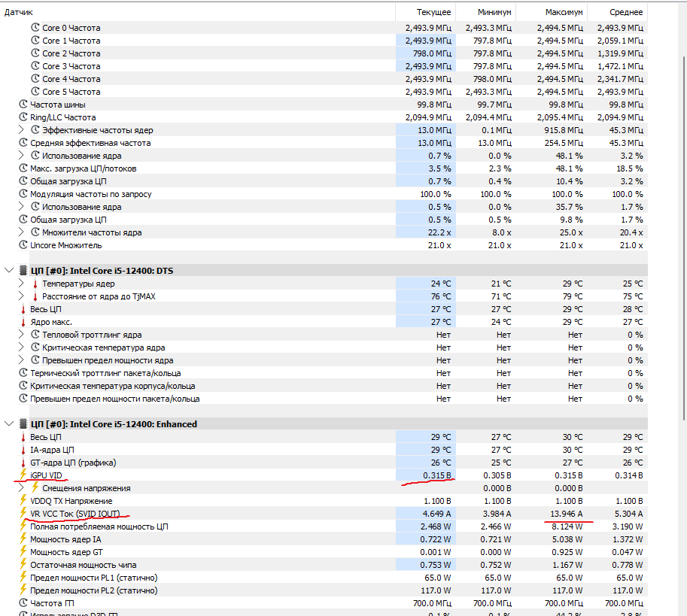Click the lightning icon beside iGPU VID

(23, 475)
